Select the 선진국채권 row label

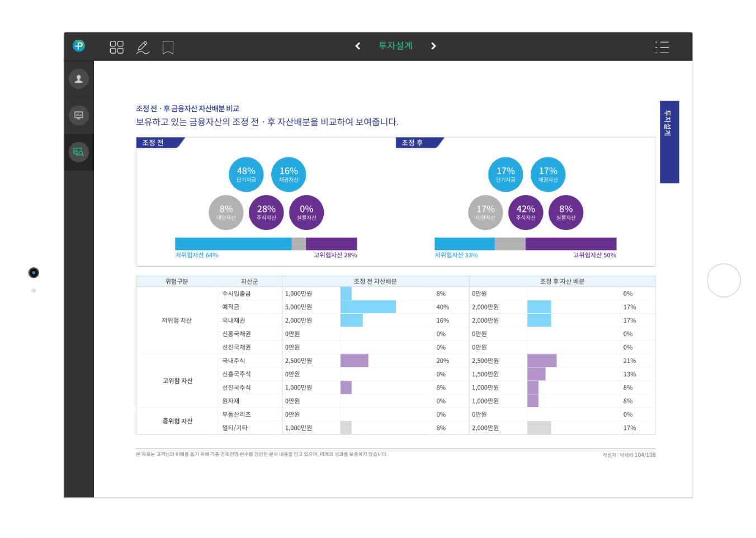(237, 347)
